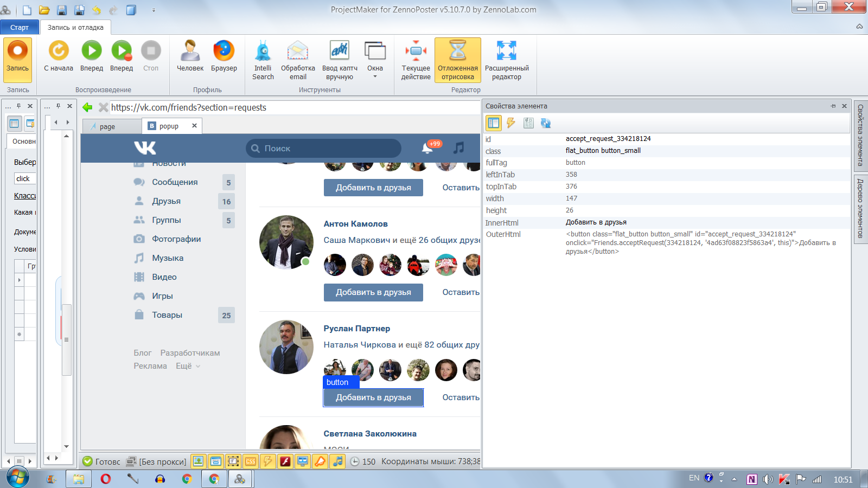868x488 pixels.
Task: Launch the Intelli Search tool
Action: (x=263, y=60)
